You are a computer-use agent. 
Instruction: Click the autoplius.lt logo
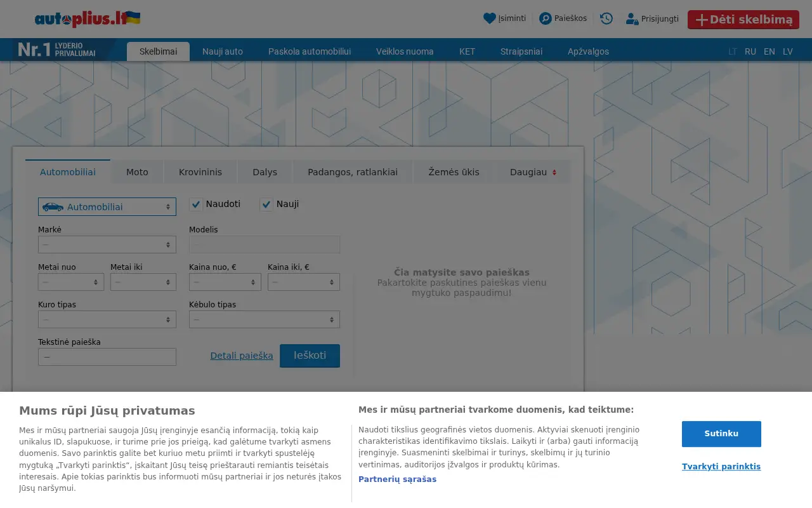click(x=88, y=19)
